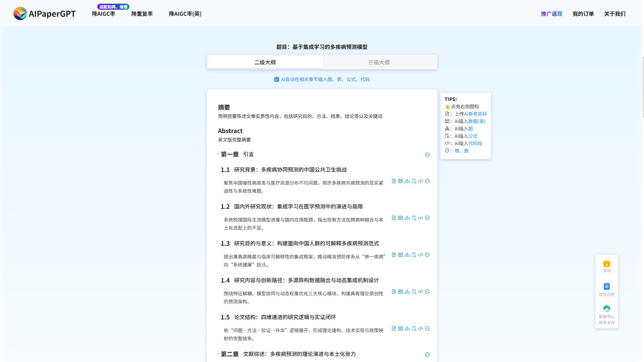Click the colorful AIPaperGPT logo swatch
The width and height of the screenshot is (644, 362).
pos(20,13)
